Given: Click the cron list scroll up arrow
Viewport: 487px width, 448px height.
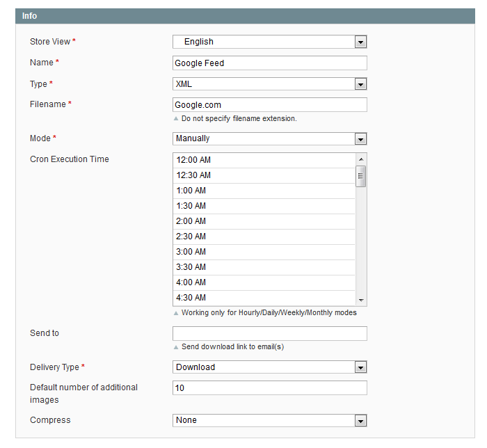Looking at the screenshot, I should 361,159.
